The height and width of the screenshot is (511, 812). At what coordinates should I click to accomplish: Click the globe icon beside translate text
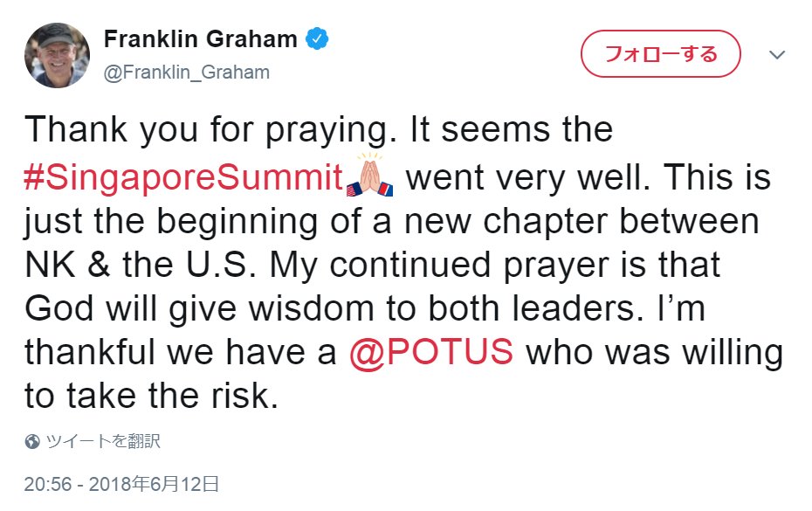pos(32,441)
